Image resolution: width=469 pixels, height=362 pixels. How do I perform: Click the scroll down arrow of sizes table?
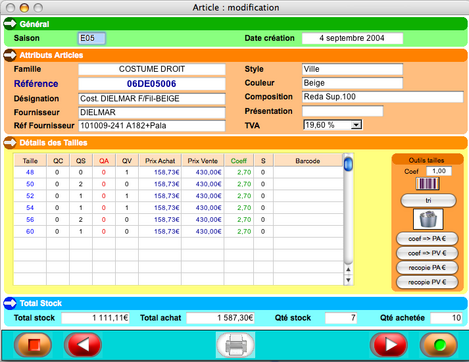coord(348,280)
